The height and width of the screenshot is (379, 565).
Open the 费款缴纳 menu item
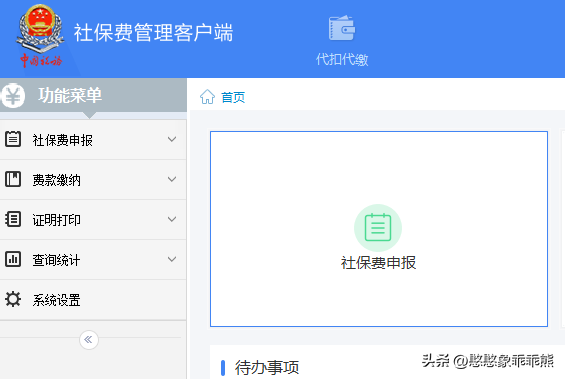93,180
